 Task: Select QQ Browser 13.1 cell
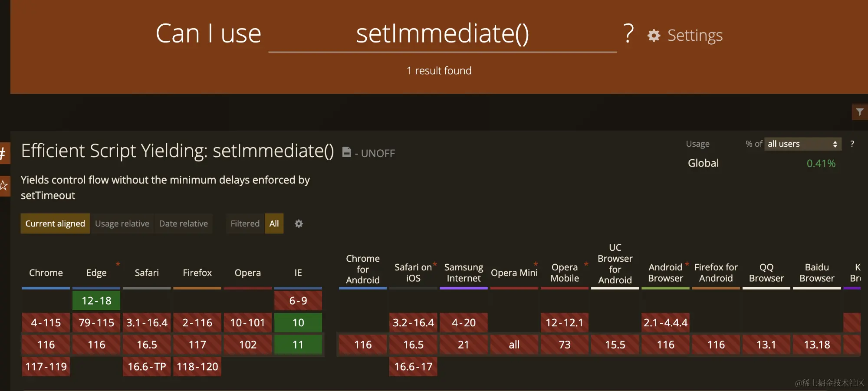[x=766, y=345]
